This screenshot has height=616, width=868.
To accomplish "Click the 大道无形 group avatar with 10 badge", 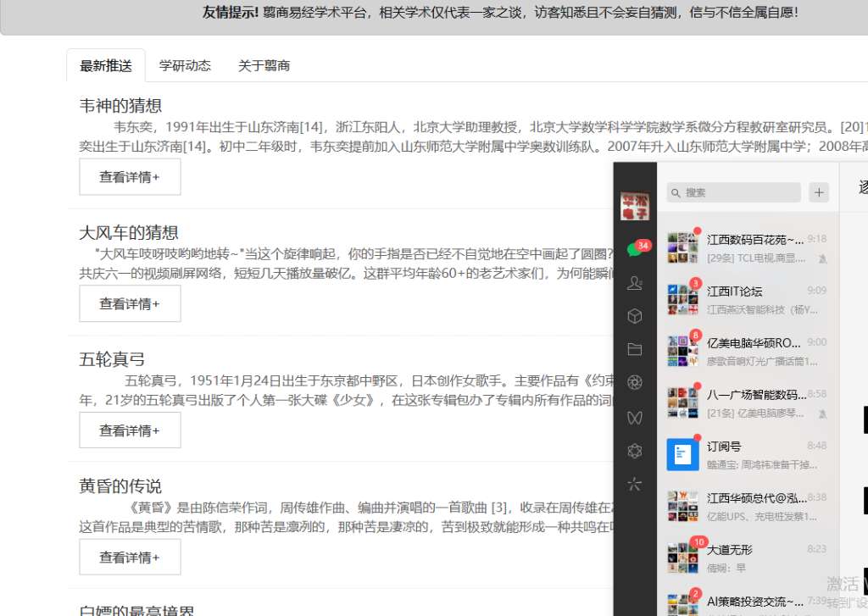I will pos(682,558).
